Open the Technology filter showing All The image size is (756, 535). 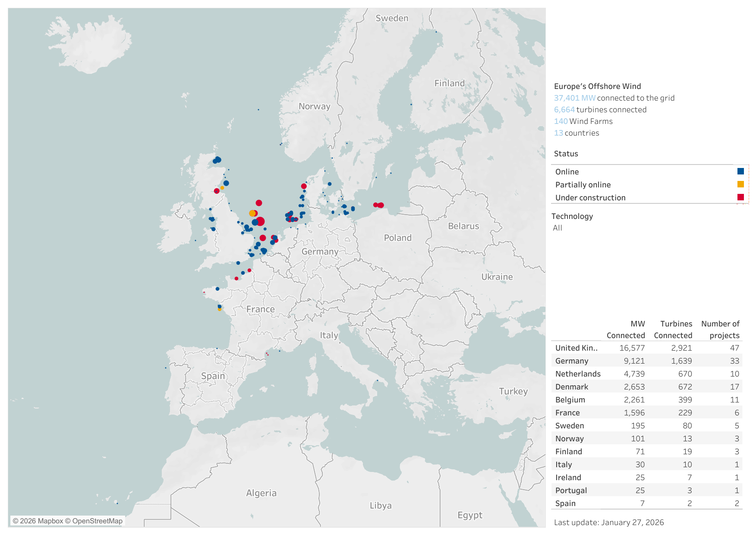click(x=558, y=228)
